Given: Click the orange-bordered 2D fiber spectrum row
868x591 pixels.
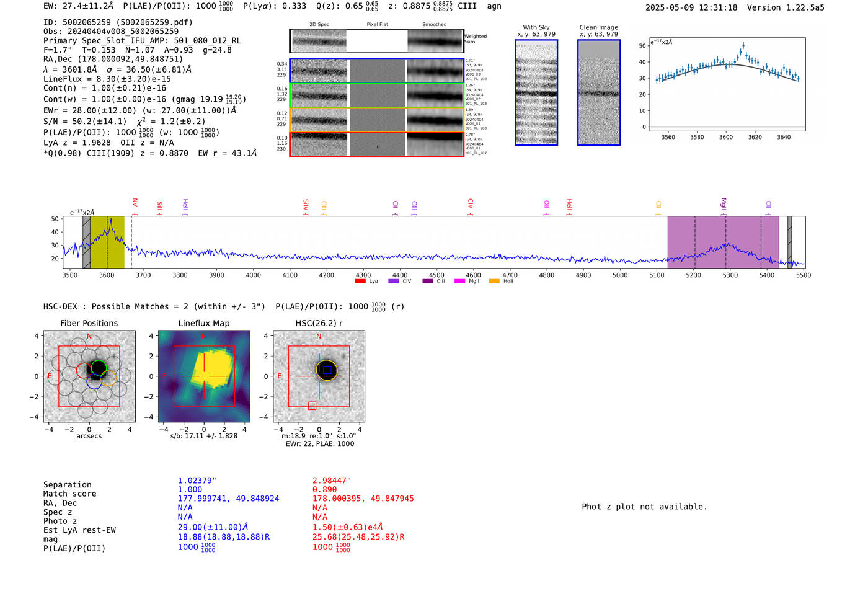Looking at the screenshot, I should [x=377, y=119].
